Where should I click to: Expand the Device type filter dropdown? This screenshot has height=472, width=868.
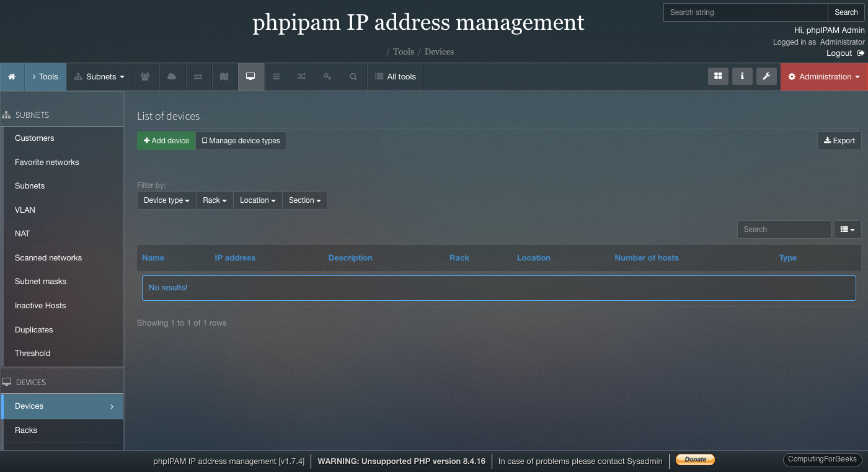click(166, 200)
